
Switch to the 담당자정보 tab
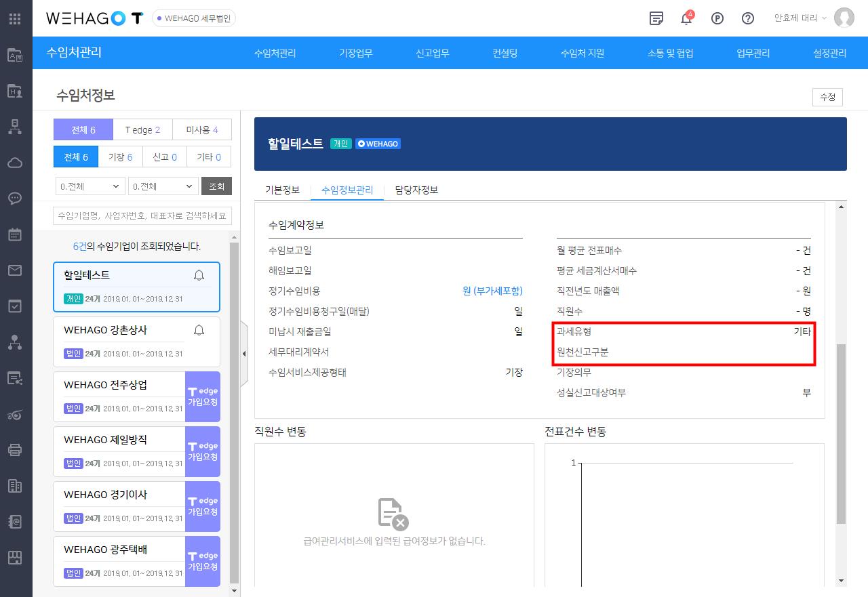coord(416,190)
